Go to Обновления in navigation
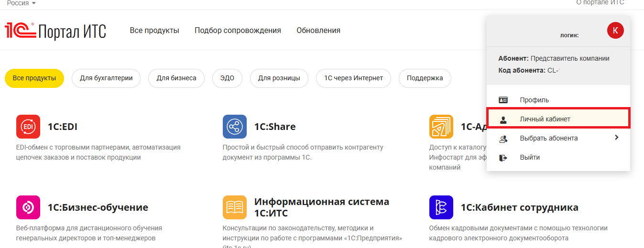644x248 pixels. 318,30
